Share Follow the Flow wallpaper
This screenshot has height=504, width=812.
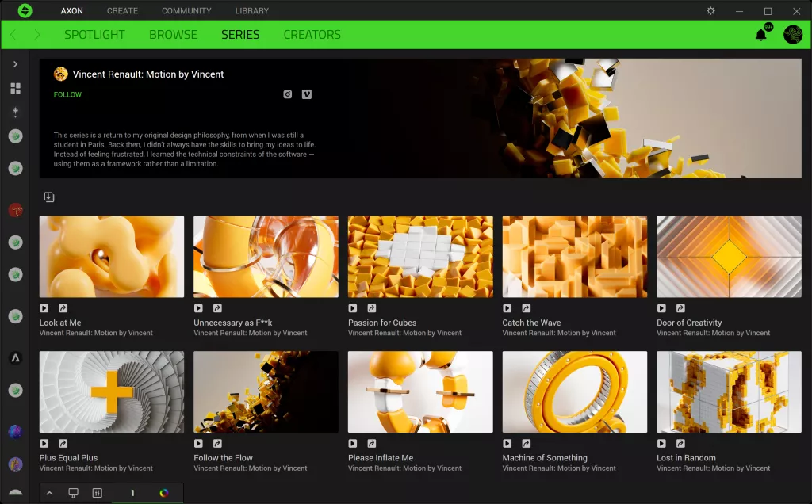click(217, 444)
